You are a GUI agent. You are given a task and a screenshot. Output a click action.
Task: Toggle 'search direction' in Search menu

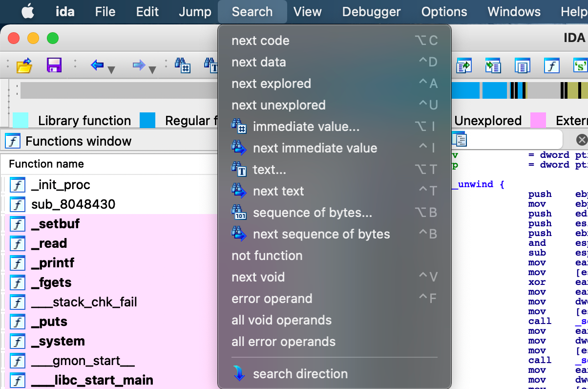[x=335, y=374]
